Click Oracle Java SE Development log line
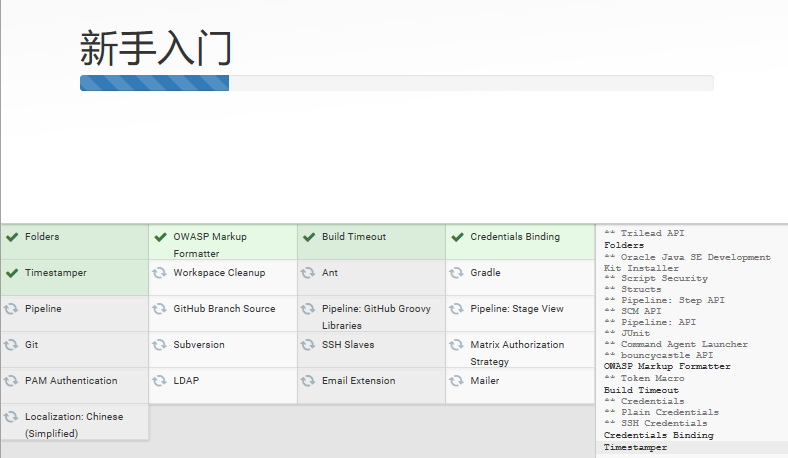This screenshot has width=788, height=458. tap(687, 262)
